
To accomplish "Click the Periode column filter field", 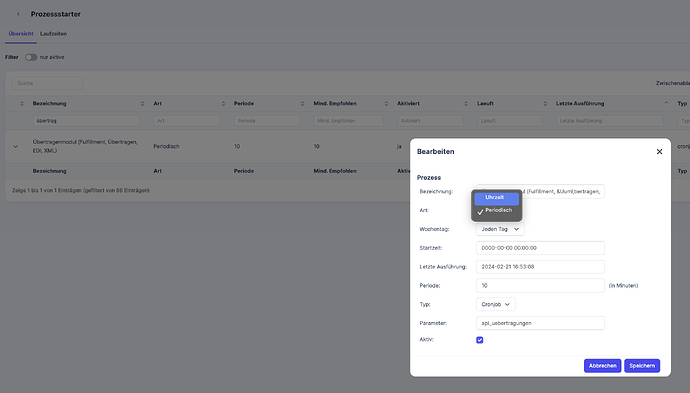I will coord(267,121).
